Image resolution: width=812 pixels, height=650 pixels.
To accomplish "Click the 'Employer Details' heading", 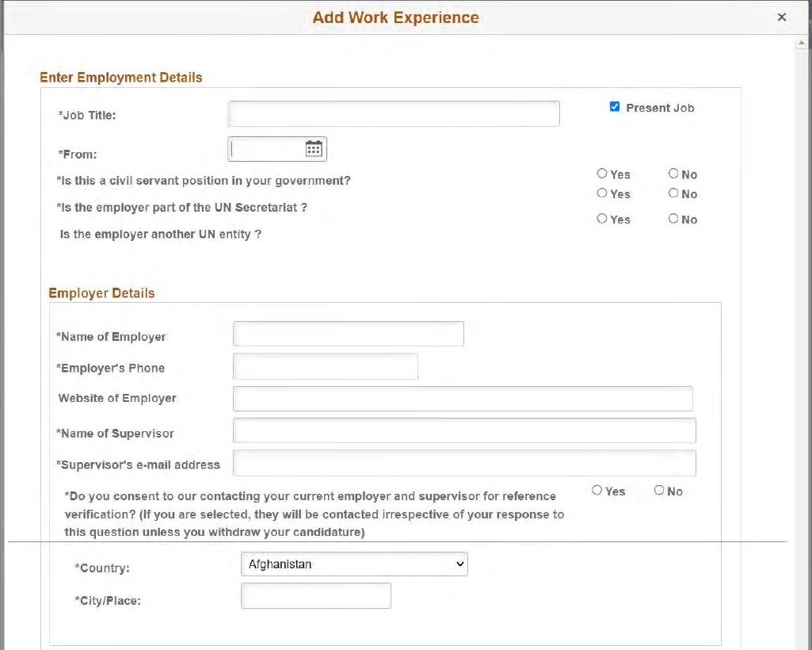I will click(x=101, y=292).
